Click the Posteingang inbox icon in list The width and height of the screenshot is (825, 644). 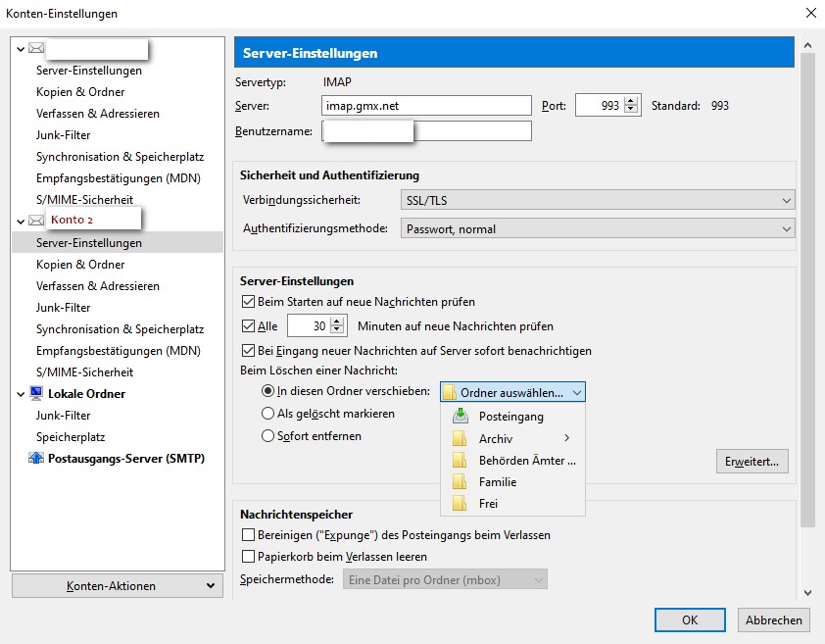(x=459, y=417)
